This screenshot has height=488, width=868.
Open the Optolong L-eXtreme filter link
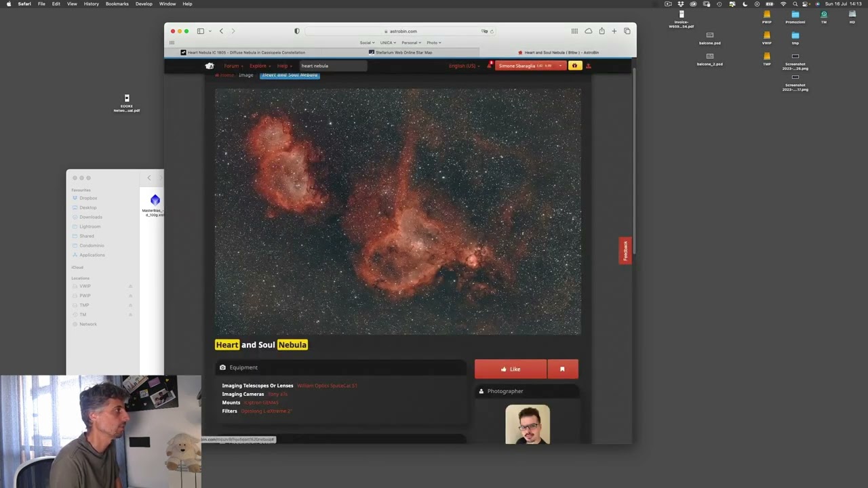(266, 411)
